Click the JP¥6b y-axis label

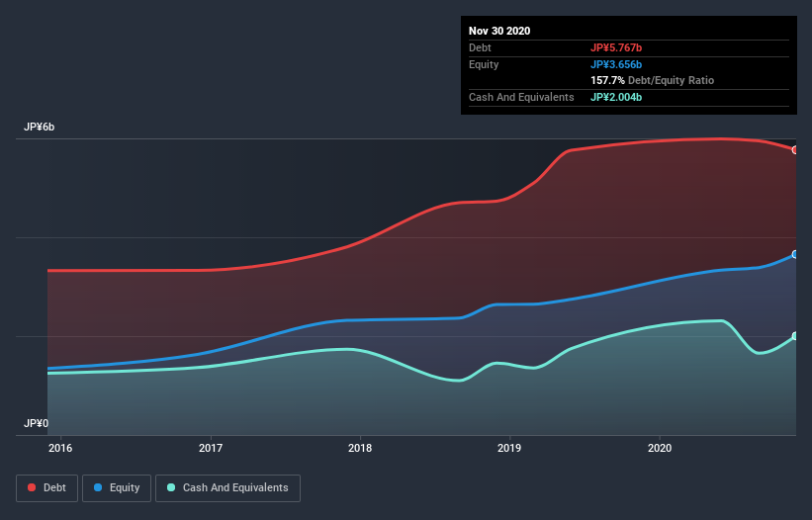click(39, 128)
